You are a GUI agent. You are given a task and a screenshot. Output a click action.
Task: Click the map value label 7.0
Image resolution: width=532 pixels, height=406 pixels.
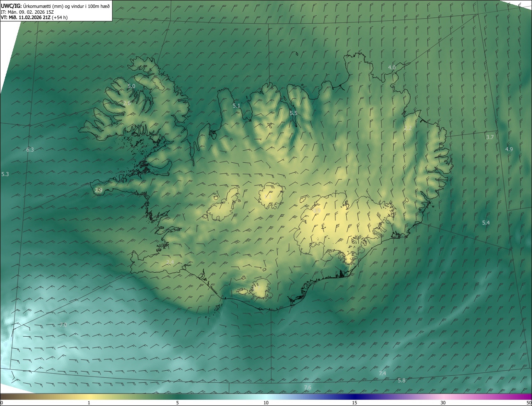[x=63, y=325]
